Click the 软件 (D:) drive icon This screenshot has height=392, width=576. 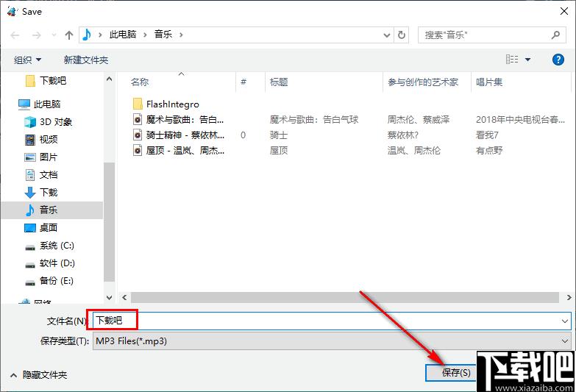tap(29, 265)
